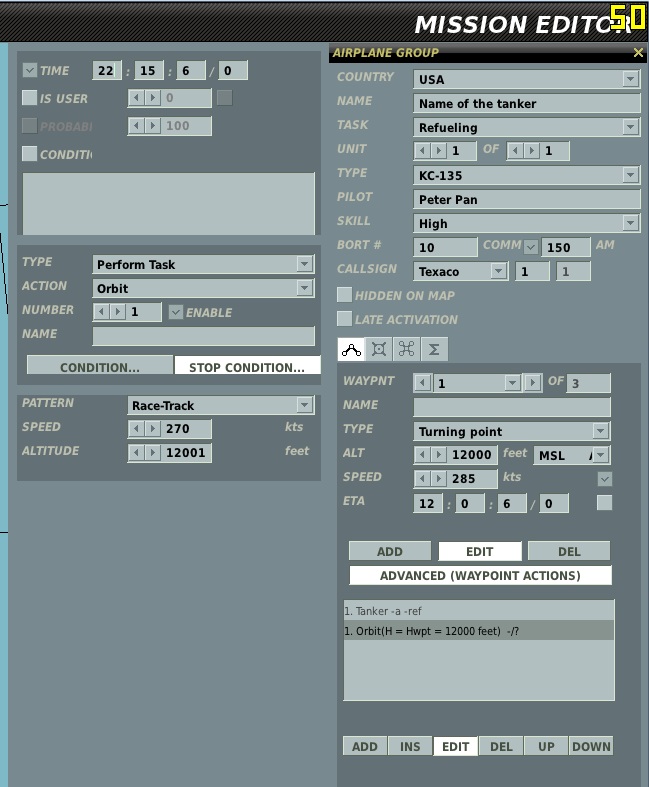Click the COMM frequency field 150
This screenshot has height=787, width=649.
click(565, 247)
